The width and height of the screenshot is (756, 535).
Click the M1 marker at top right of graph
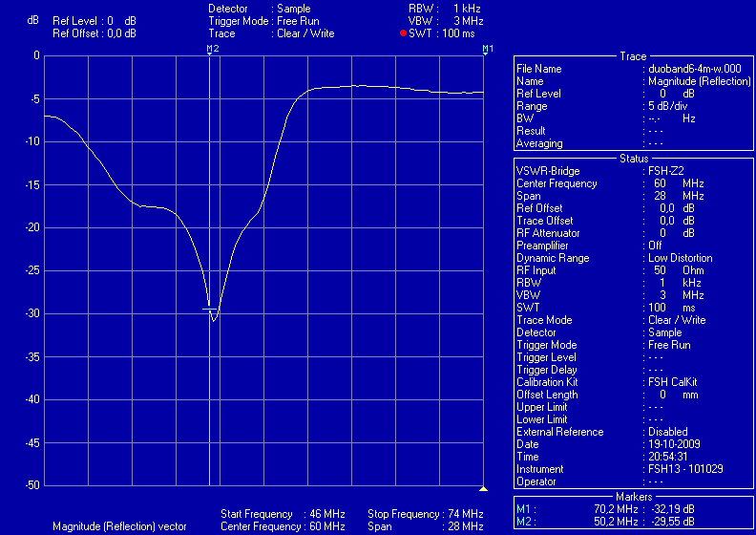coord(487,48)
